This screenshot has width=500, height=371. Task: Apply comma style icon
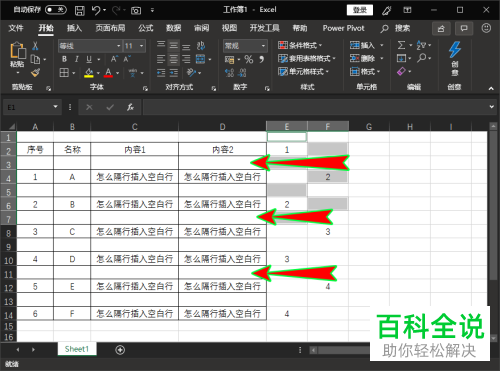point(262,60)
